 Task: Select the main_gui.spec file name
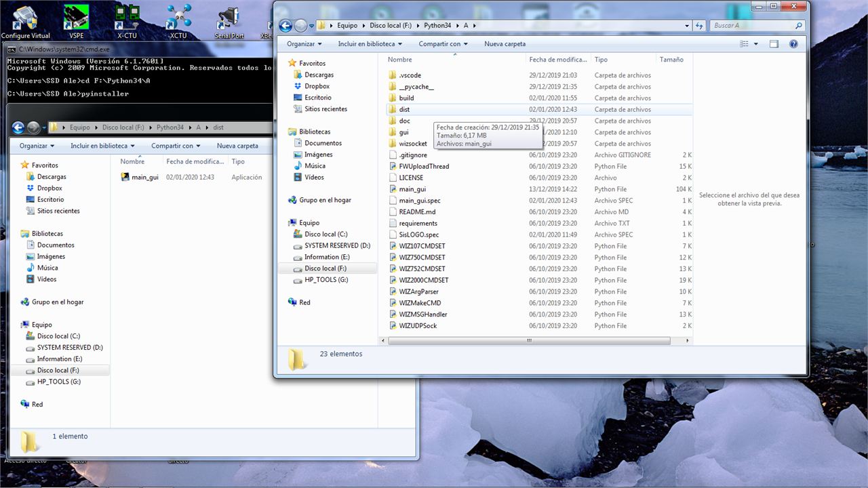[420, 201]
